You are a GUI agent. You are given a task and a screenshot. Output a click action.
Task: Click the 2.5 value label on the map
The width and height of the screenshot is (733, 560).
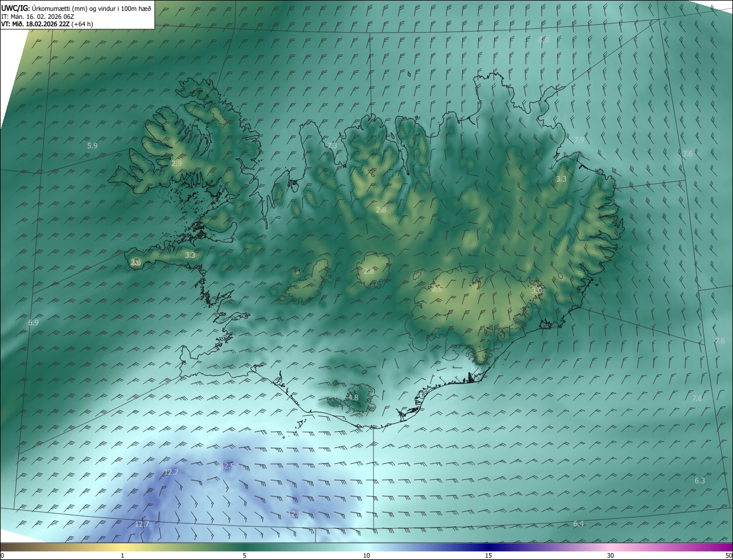(437, 289)
